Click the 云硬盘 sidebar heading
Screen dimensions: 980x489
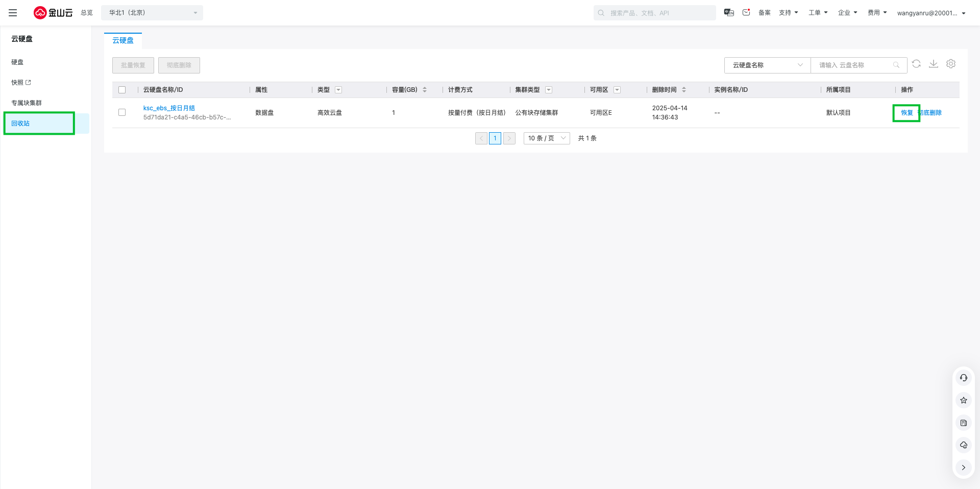(22, 39)
